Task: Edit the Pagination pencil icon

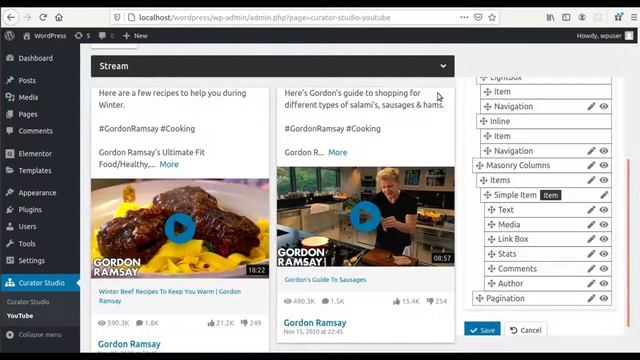Action: [x=591, y=298]
